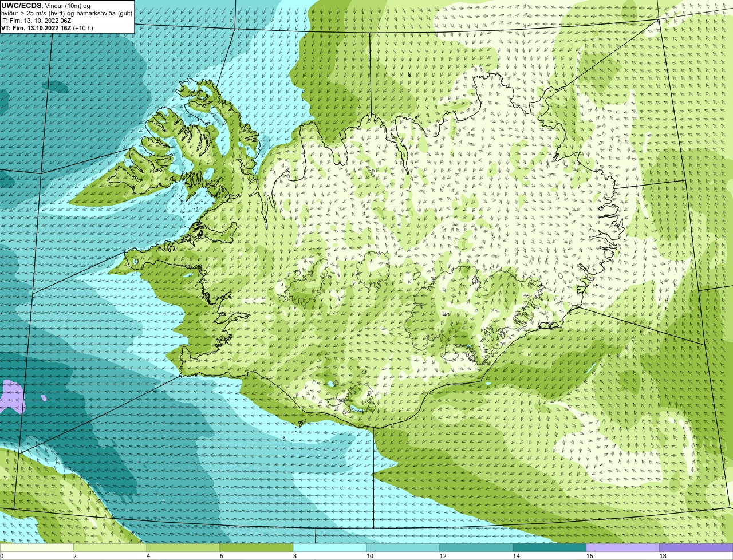Click the legend tick label "2"
Screen dimensions: 733x560
click(75, 556)
